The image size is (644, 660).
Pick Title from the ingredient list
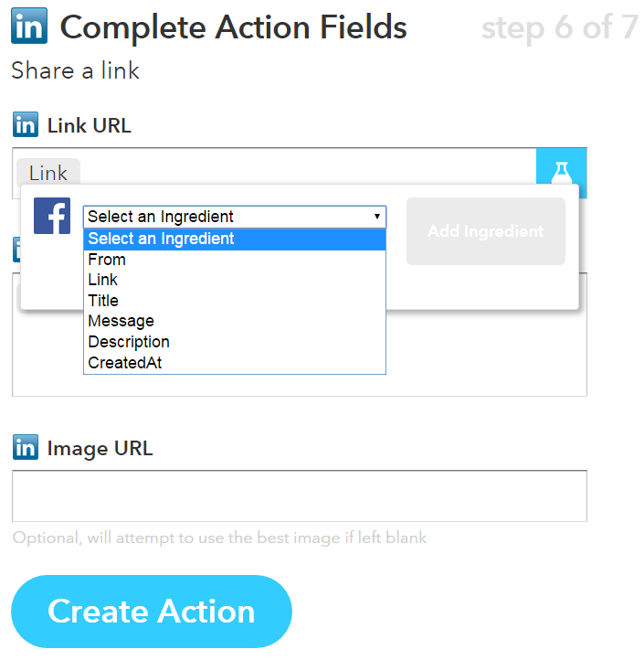[103, 301]
